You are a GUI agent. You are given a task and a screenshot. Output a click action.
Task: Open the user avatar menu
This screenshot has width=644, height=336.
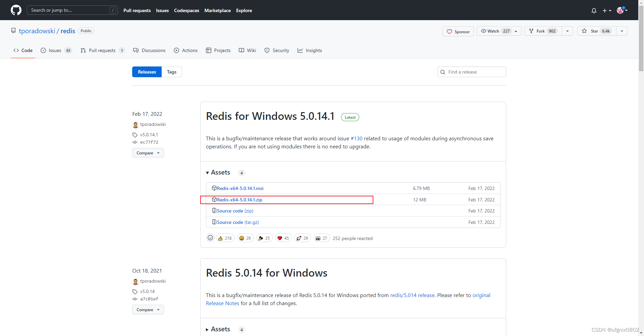pyautogui.click(x=622, y=10)
